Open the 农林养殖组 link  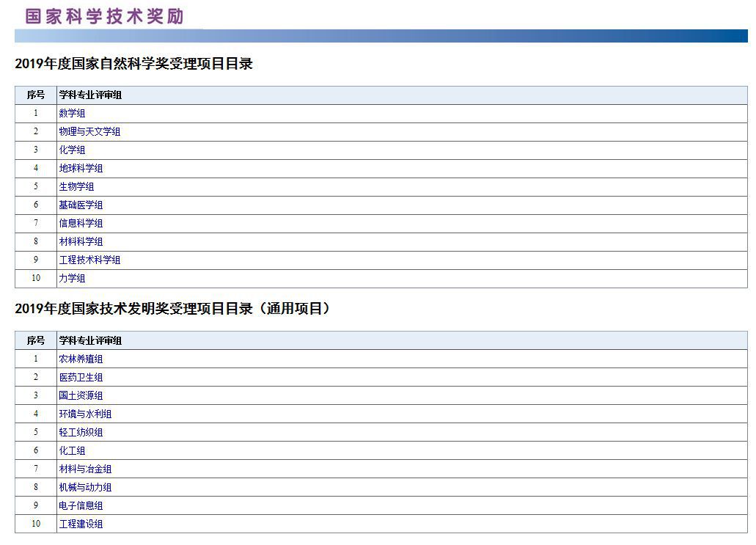click(x=81, y=359)
